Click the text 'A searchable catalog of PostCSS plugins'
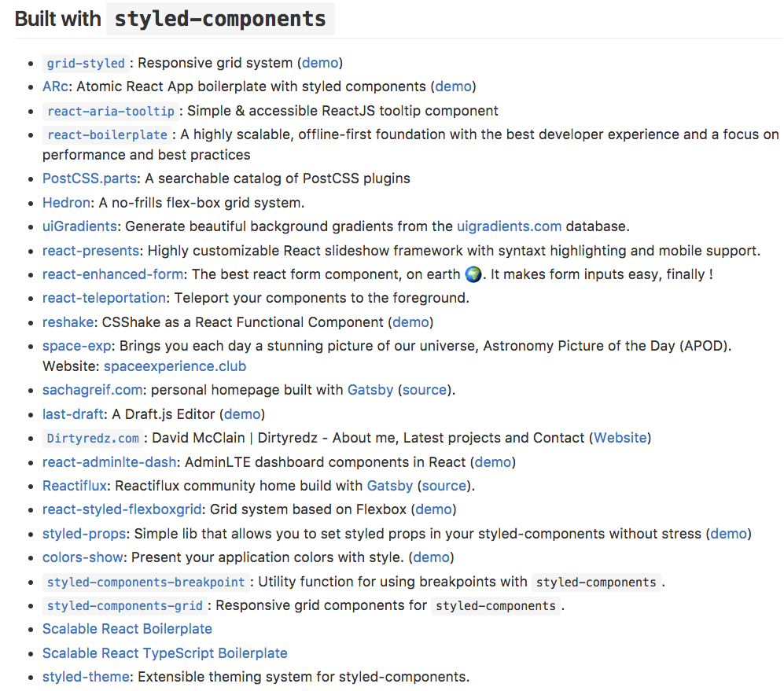Image resolution: width=784 pixels, height=691 pixels. 278,178
